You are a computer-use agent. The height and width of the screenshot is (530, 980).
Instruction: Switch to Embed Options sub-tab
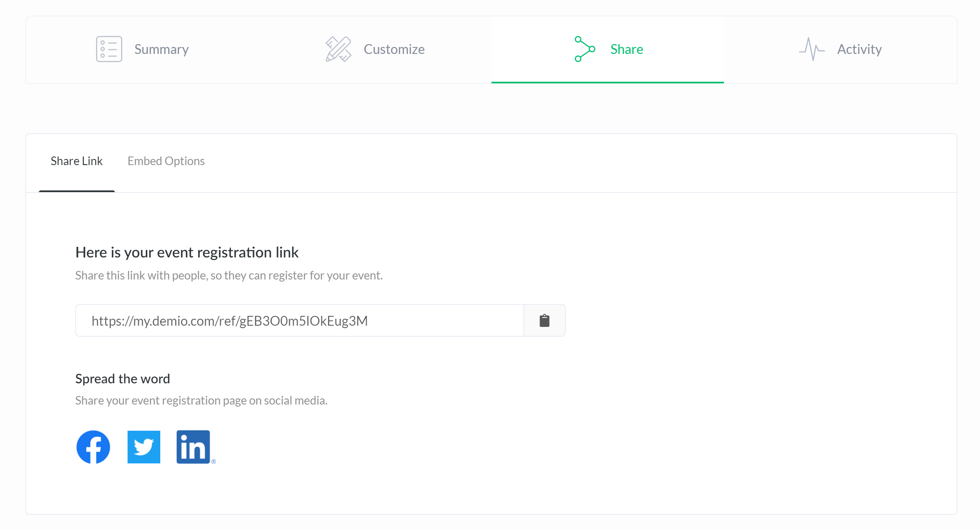(166, 161)
